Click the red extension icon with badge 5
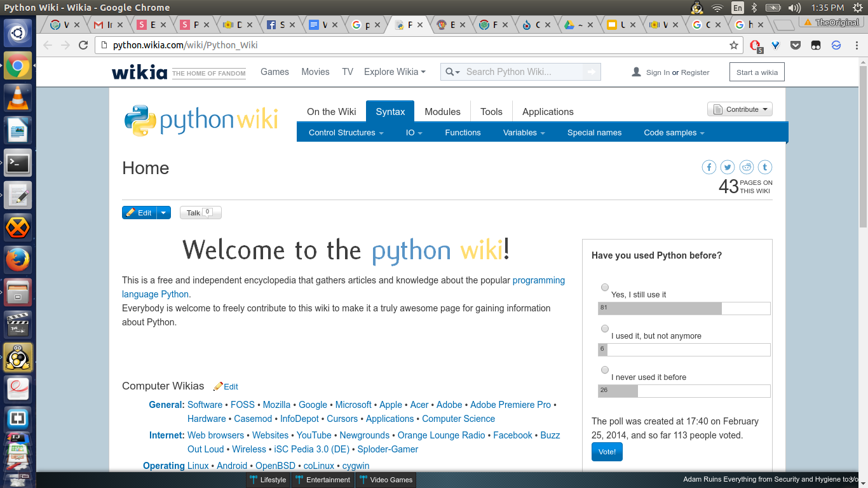 coord(755,46)
